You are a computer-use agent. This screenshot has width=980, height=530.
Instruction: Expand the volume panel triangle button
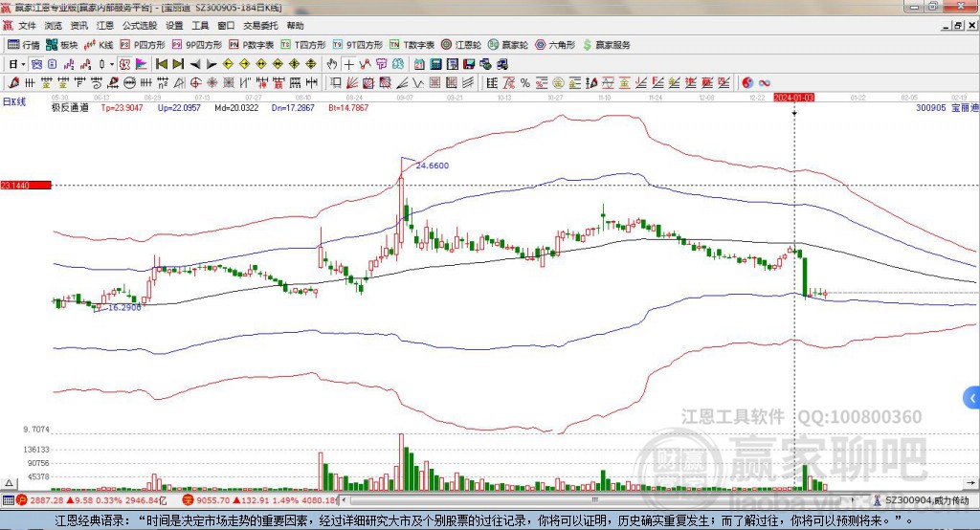[9, 483]
